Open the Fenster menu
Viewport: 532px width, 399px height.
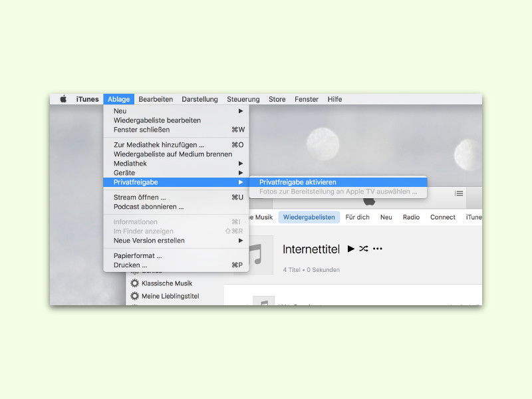tap(307, 99)
